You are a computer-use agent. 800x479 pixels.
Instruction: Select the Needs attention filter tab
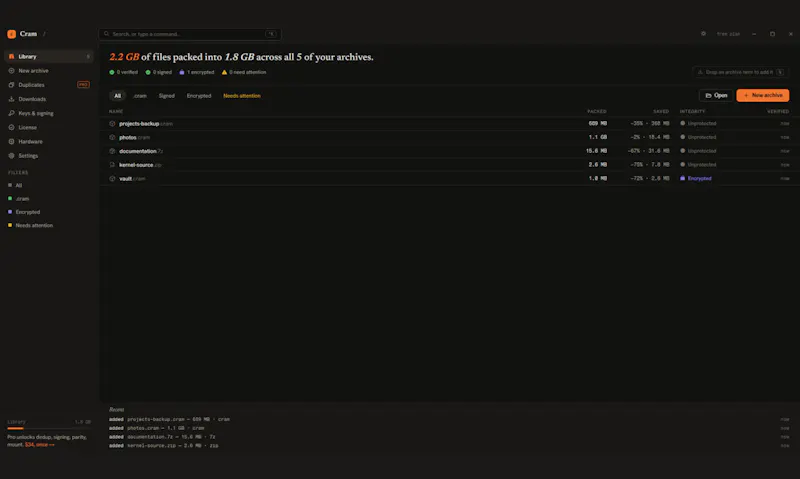pos(242,96)
